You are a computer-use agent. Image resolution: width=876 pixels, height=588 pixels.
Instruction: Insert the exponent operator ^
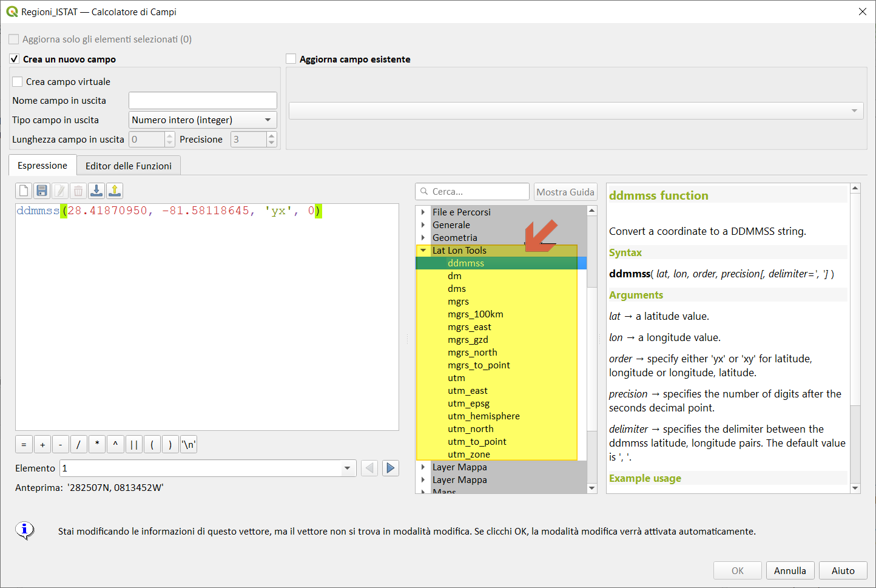click(x=115, y=444)
